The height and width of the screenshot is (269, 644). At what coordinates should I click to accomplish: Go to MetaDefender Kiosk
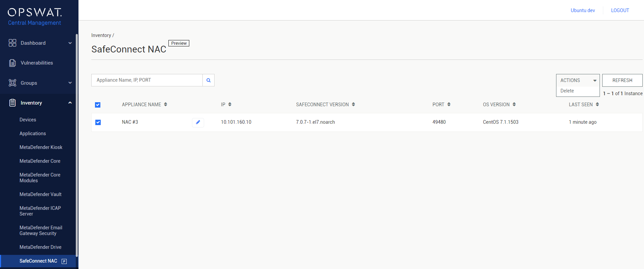pyautogui.click(x=41, y=147)
